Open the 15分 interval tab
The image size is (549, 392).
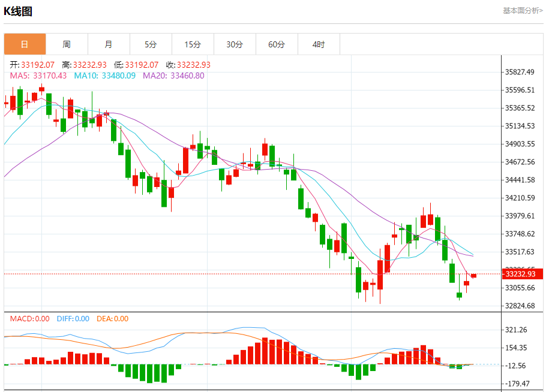193,44
